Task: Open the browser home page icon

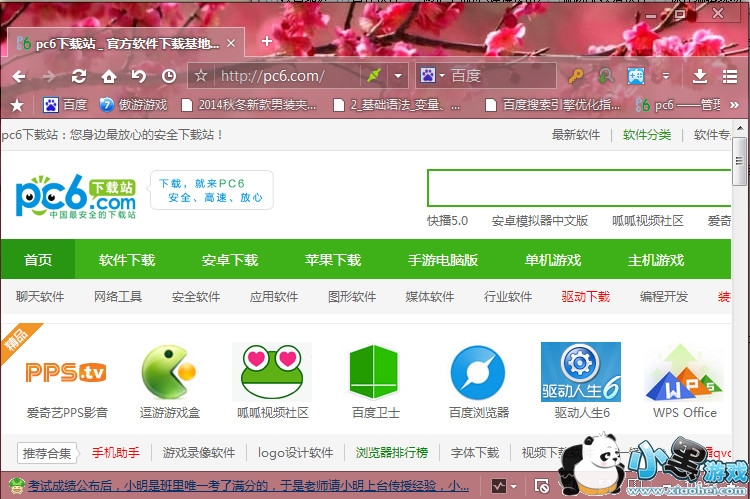Action: tap(109, 76)
